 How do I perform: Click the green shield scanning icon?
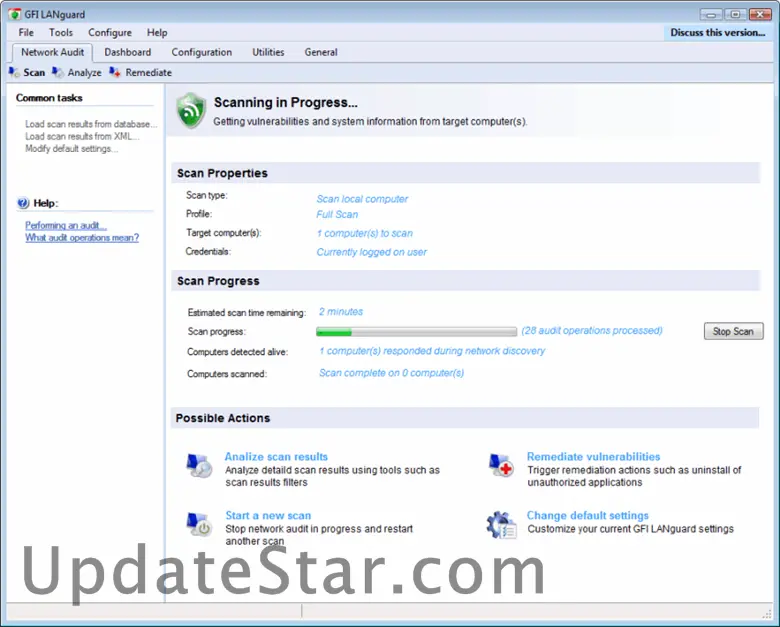point(191,110)
